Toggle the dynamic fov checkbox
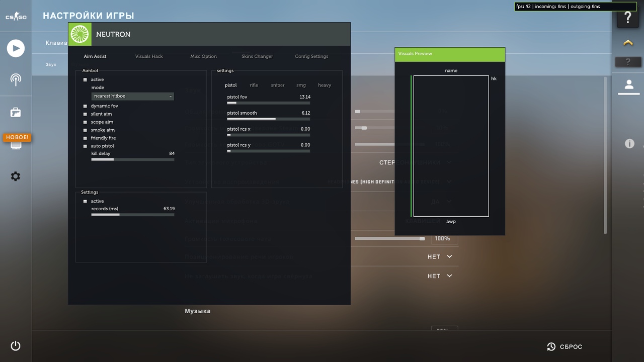 pyautogui.click(x=85, y=106)
